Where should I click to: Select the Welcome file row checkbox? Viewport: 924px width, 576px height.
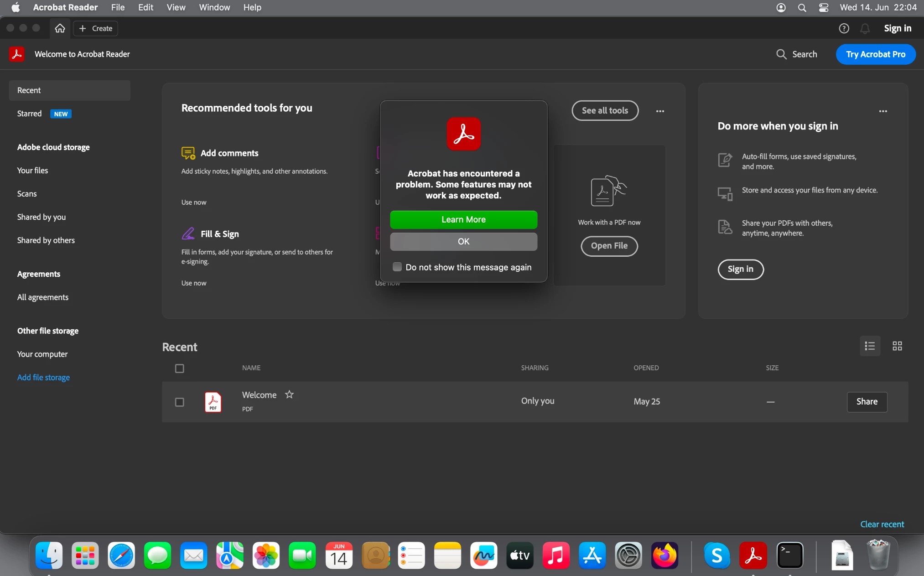coord(180,402)
